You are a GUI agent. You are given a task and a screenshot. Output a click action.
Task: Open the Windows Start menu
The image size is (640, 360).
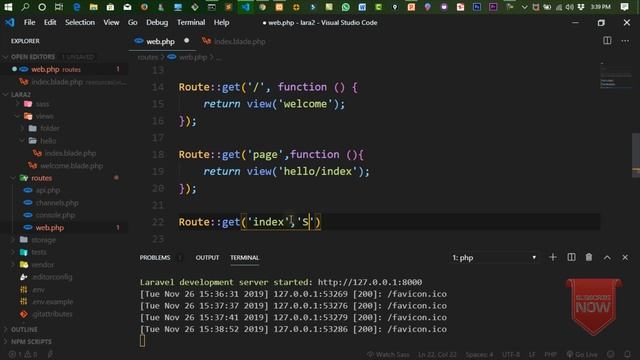[x=8, y=7]
